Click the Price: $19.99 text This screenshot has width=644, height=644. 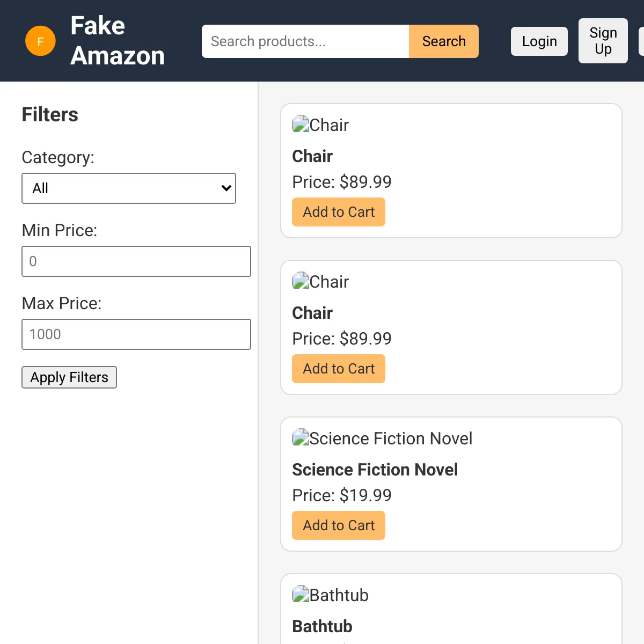tap(342, 495)
